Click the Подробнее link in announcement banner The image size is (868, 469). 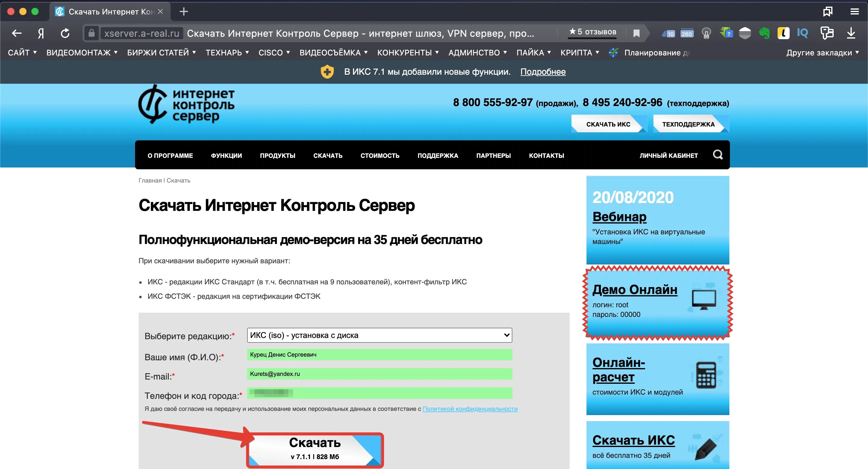(542, 72)
